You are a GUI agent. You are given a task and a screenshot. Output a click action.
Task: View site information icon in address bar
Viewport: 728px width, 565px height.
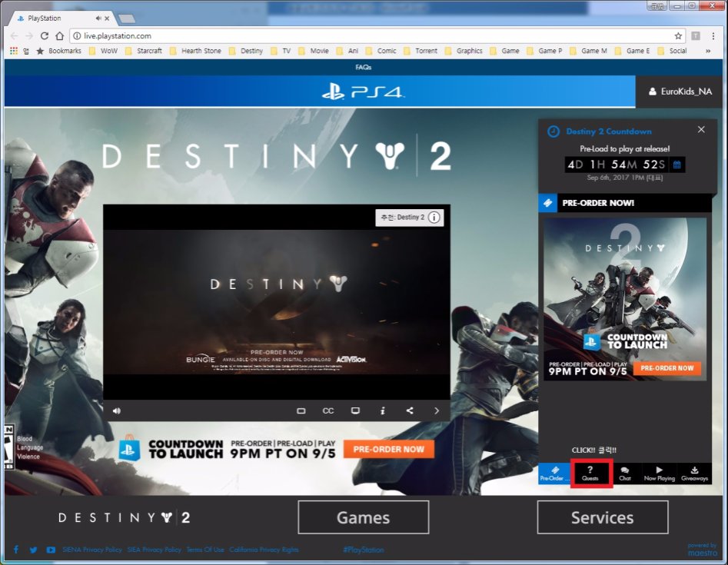[x=77, y=36]
